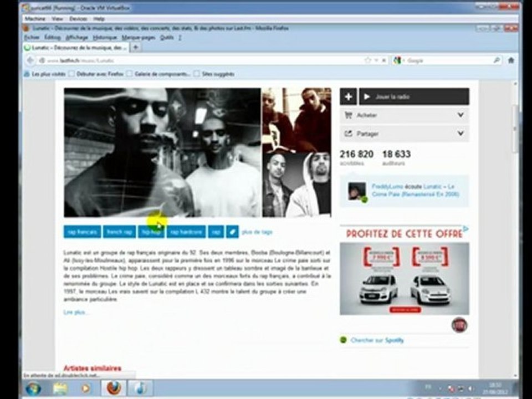532x399 pixels.
Task: Click the green Spotify icon
Action: click(344, 340)
